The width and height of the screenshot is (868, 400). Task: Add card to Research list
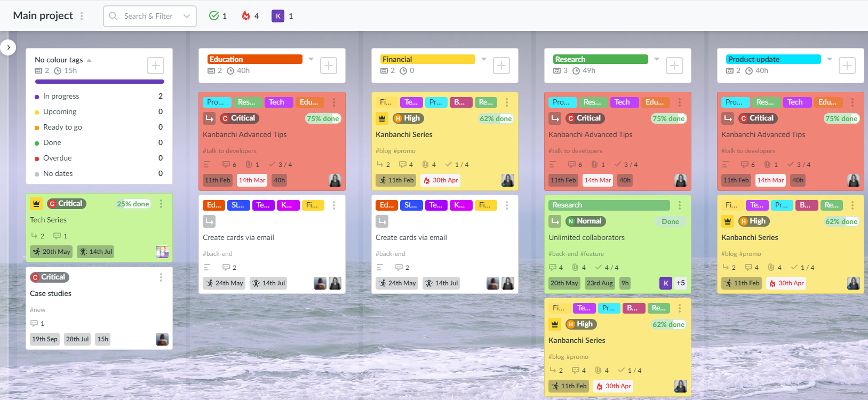(674, 66)
